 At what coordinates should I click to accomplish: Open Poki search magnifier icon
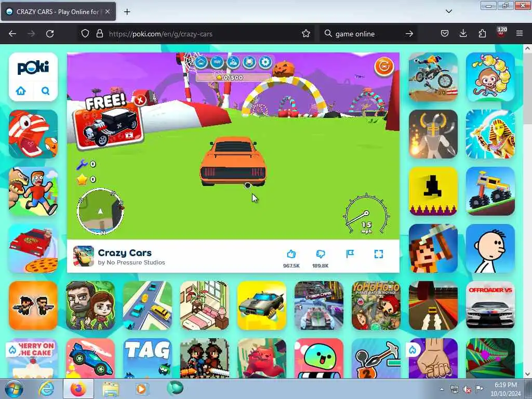tap(46, 90)
